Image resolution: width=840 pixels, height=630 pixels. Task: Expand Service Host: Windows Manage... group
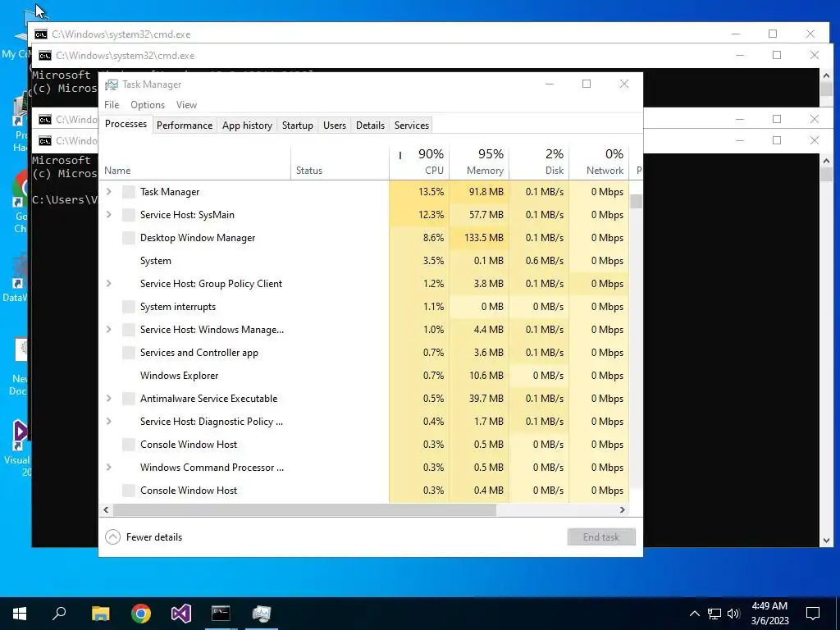point(109,330)
